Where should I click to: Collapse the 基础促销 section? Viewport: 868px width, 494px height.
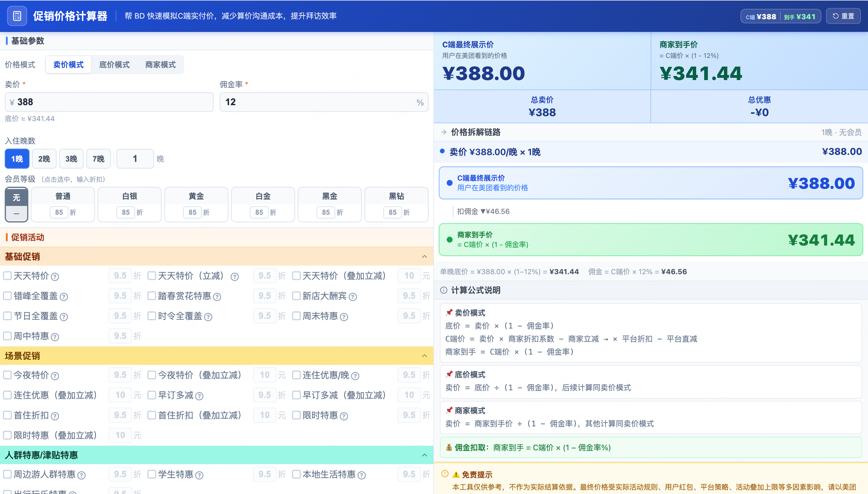tap(424, 256)
